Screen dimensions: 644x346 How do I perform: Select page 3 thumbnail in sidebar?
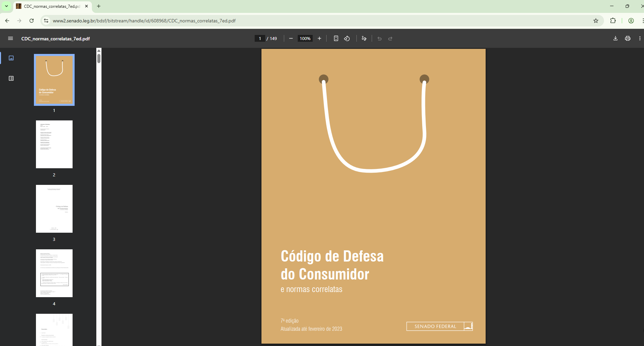[54, 209]
